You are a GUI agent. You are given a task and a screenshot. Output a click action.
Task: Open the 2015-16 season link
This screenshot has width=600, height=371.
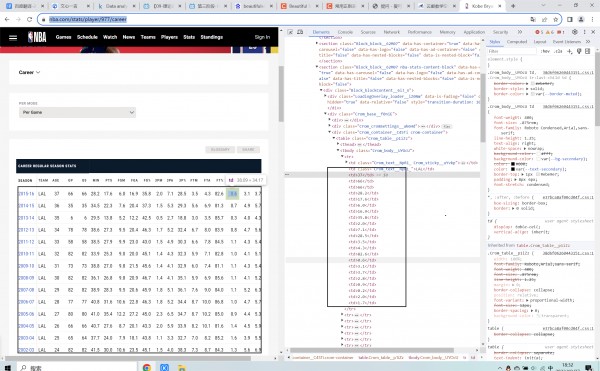(x=26, y=194)
